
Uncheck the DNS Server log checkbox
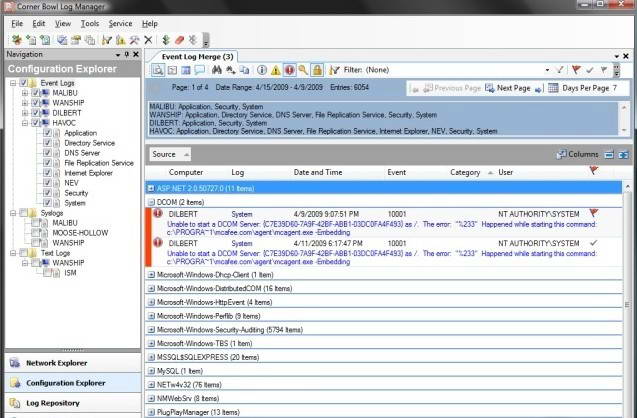point(46,153)
